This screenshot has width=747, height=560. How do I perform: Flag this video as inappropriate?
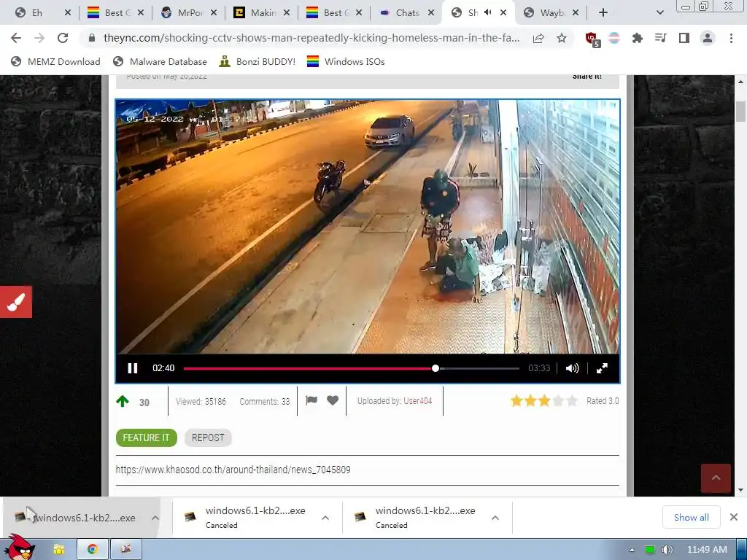pyautogui.click(x=311, y=400)
